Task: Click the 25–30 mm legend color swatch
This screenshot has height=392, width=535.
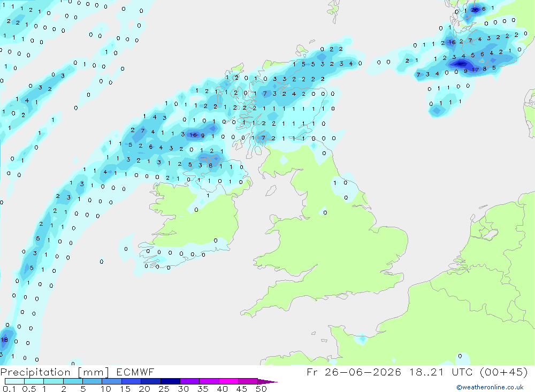Action: [x=170, y=381]
